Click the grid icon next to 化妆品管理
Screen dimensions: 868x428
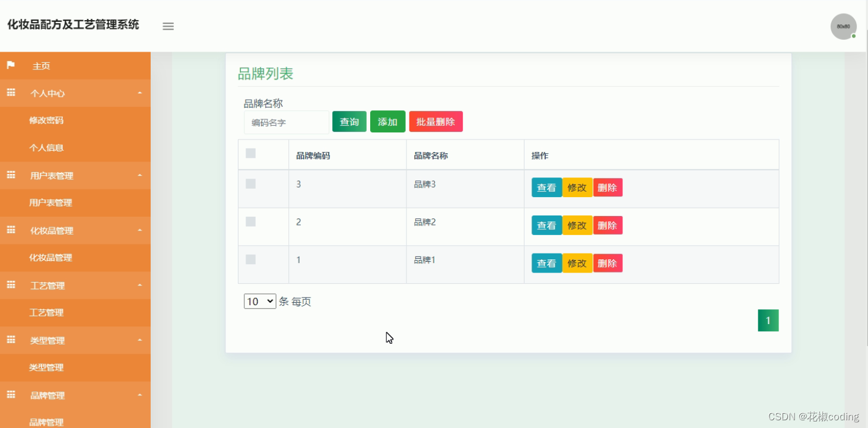10,230
